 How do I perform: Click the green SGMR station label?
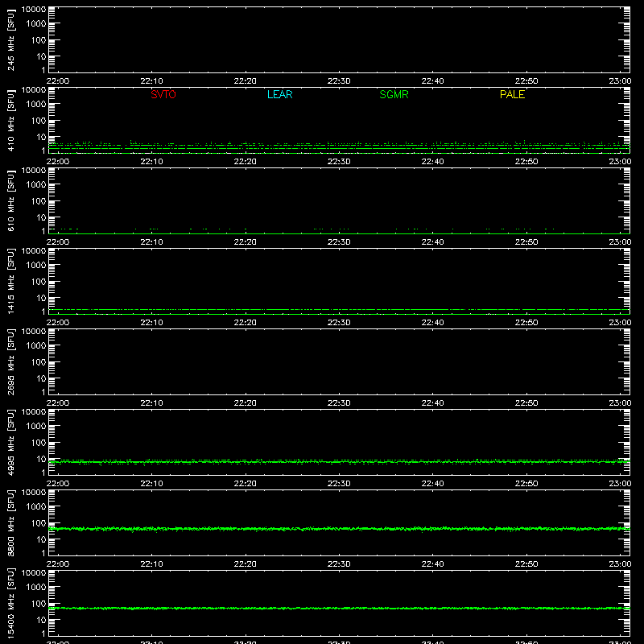[x=394, y=94]
